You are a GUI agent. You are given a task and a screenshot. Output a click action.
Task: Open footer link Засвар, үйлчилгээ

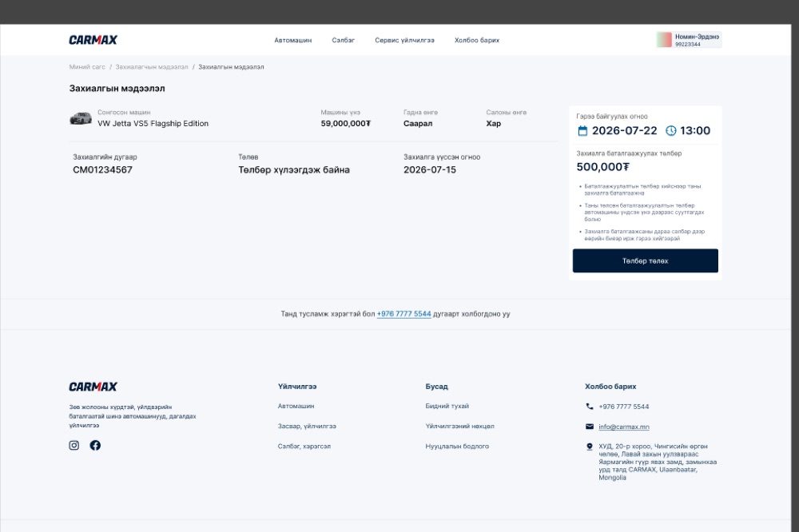[307, 426]
